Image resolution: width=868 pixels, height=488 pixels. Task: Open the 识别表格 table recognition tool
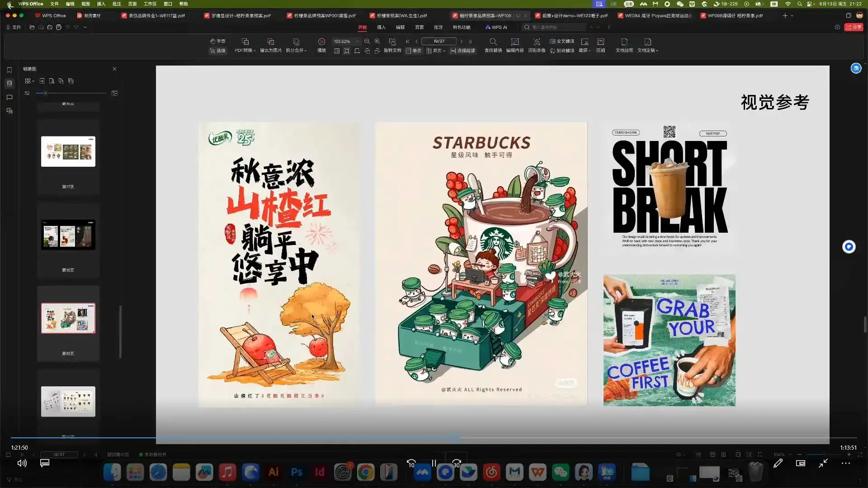[537, 45]
